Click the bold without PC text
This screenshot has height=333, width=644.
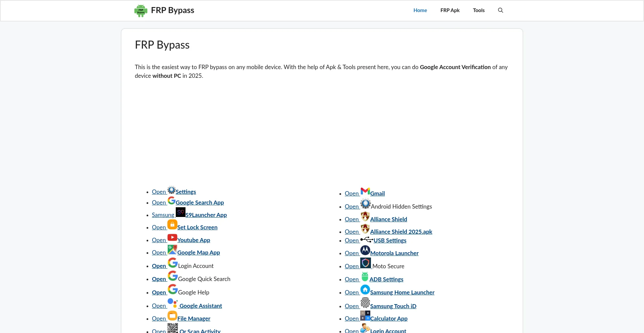pyautogui.click(x=167, y=76)
